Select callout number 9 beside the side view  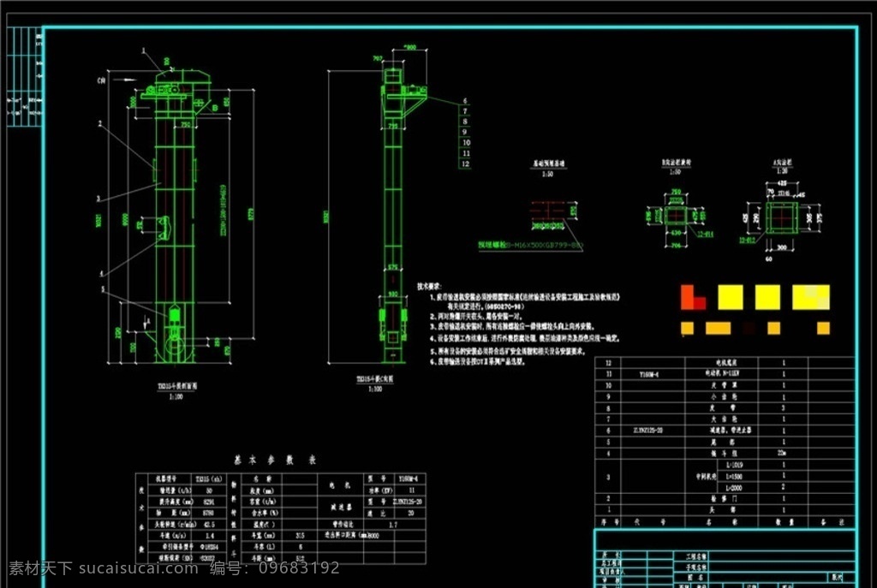click(x=465, y=132)
